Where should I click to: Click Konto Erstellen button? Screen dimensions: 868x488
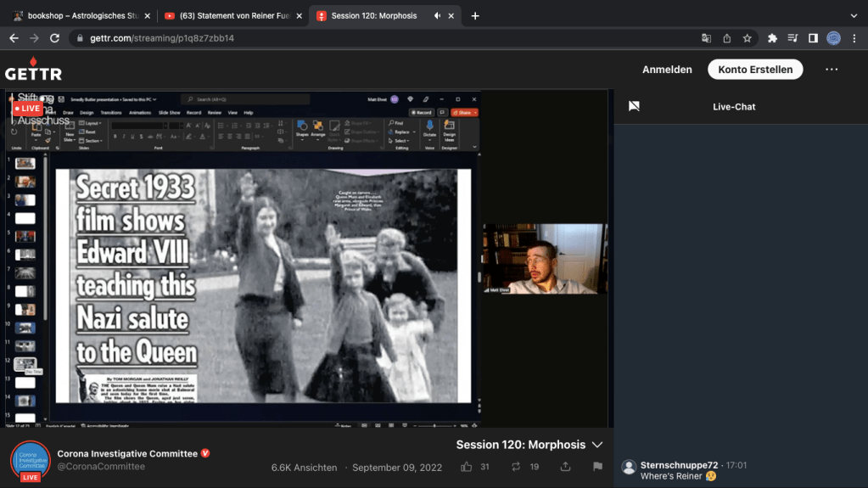point(755,70)
